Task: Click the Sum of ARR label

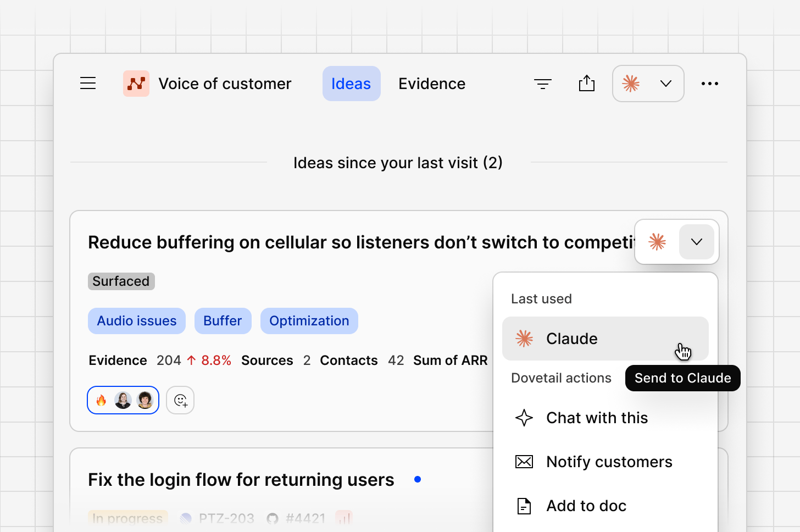Action: (451, 361)
